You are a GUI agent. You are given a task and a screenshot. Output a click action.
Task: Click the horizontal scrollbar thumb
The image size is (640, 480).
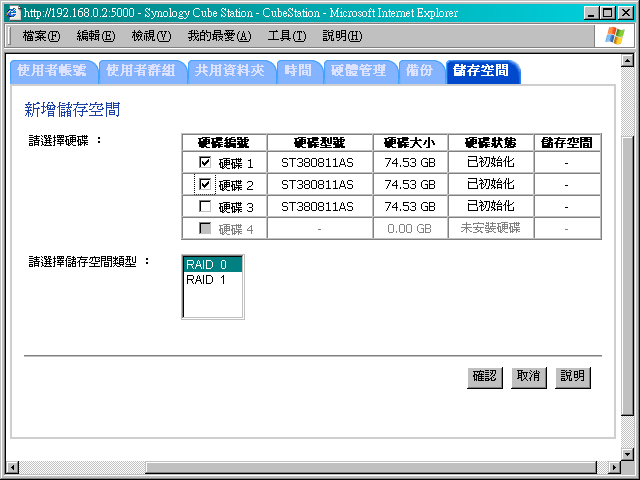(x=371, y=467)
